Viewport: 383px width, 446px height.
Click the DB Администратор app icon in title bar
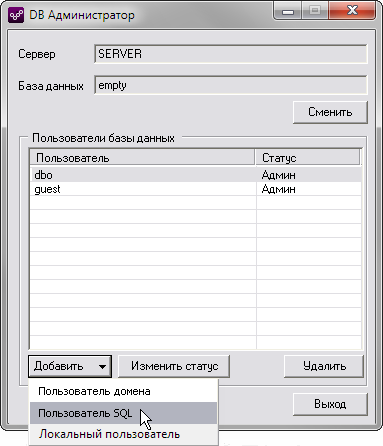[x=16, y=15]
